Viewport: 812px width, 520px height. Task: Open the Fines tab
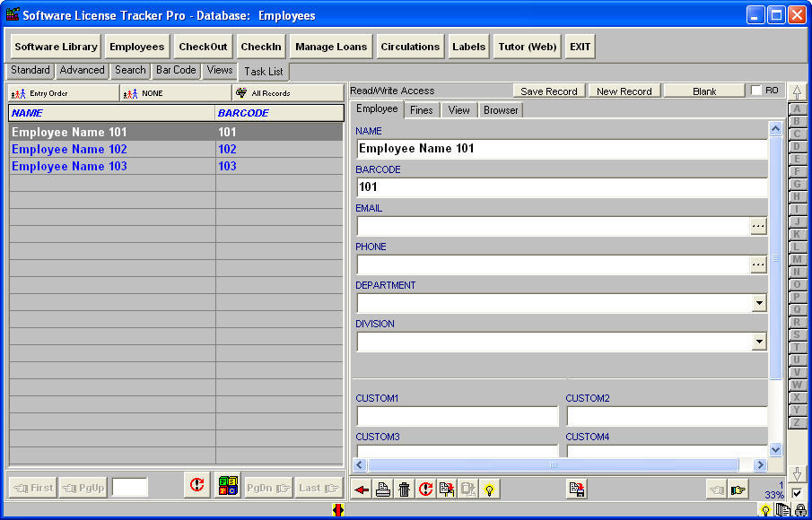[422, 110]
